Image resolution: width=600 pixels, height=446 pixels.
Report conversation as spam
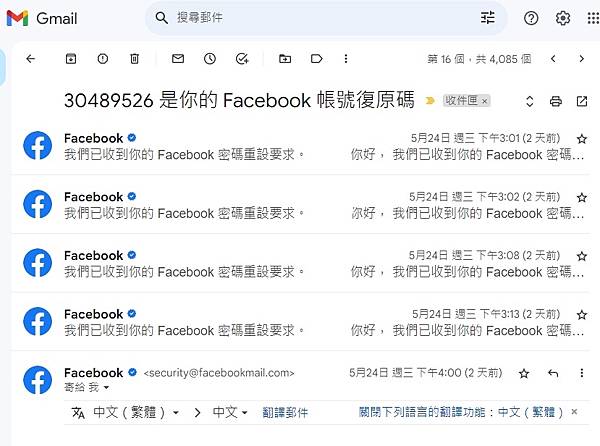coord(103,59)
